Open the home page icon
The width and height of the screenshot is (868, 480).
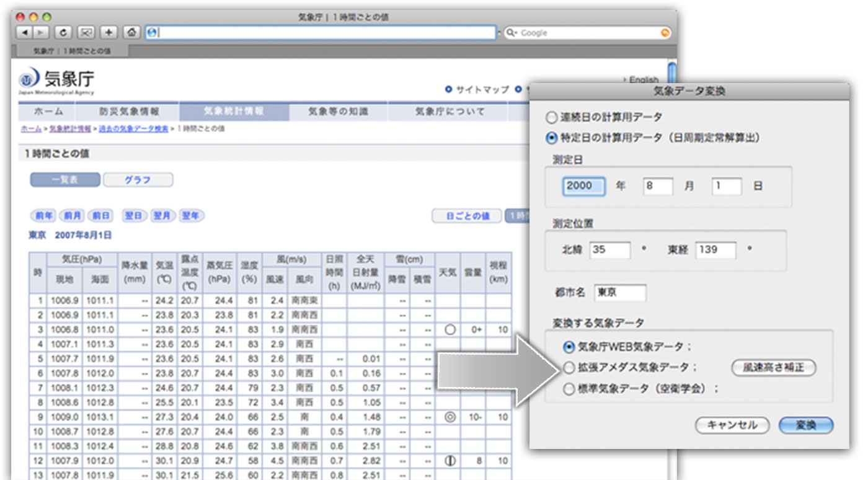click(x=131, y=33)
